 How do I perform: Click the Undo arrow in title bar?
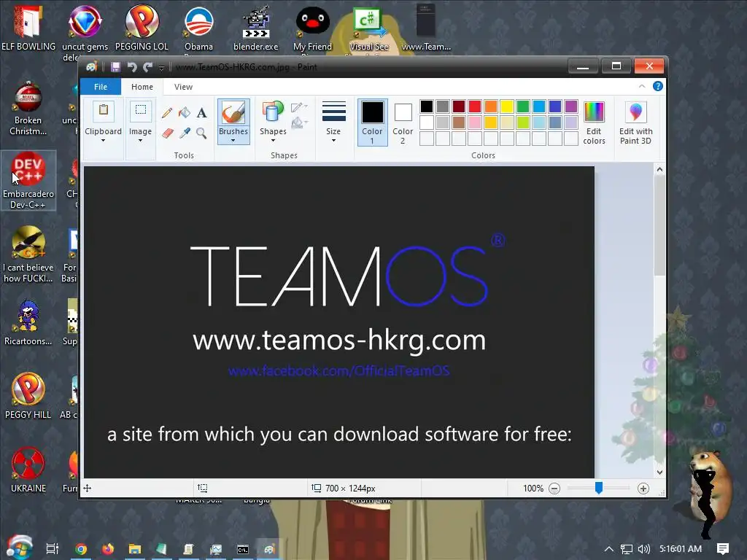point(132,67)
